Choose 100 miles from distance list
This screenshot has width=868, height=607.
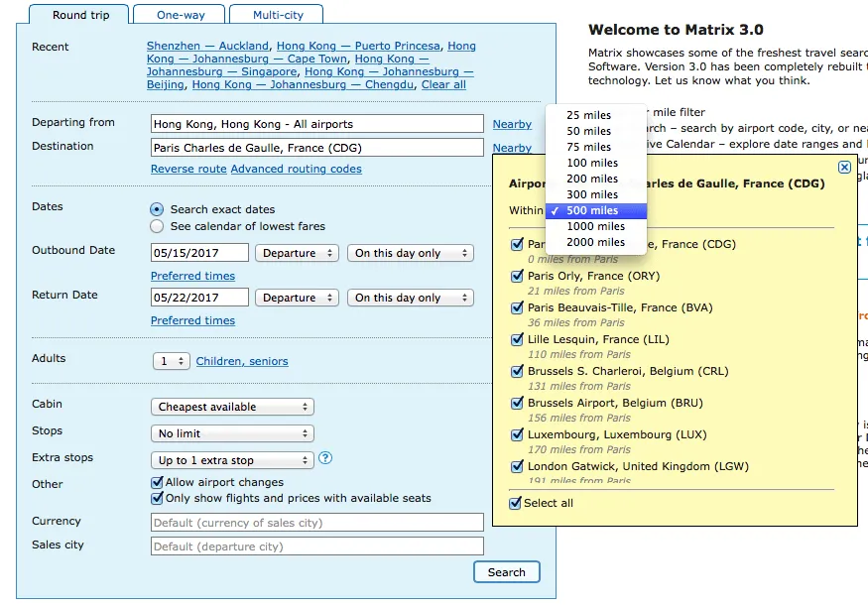pos(595,164)
